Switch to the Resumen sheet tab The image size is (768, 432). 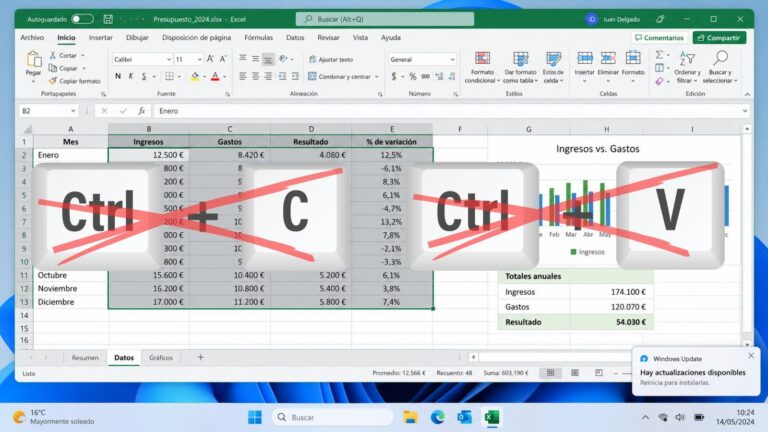85,358
